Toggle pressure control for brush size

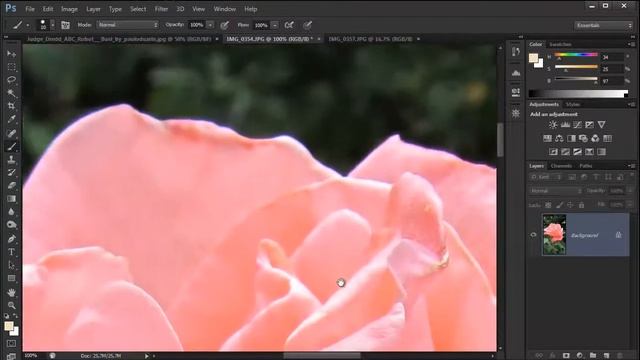click(308, 25)
